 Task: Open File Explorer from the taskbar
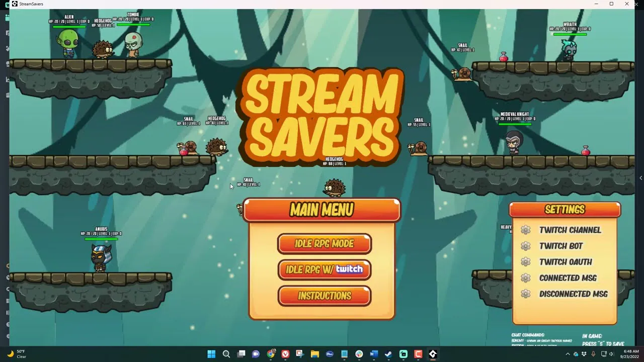(314, 354)
